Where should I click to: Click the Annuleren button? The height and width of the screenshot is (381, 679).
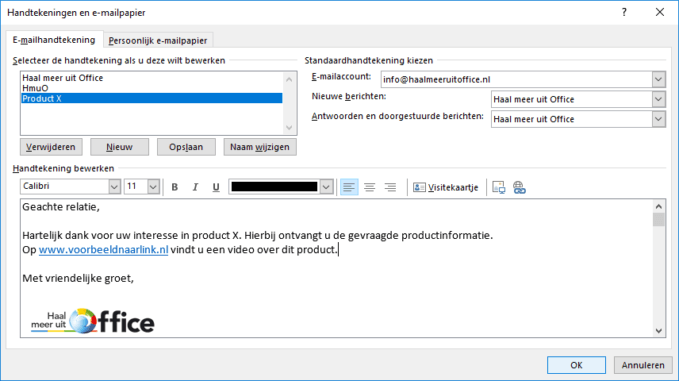643,365
